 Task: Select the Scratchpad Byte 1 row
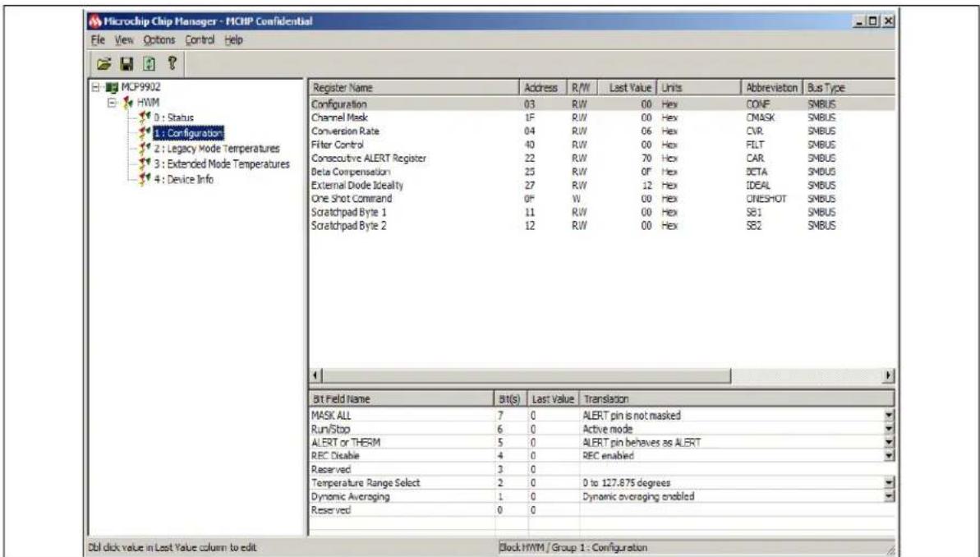(602, 213)
